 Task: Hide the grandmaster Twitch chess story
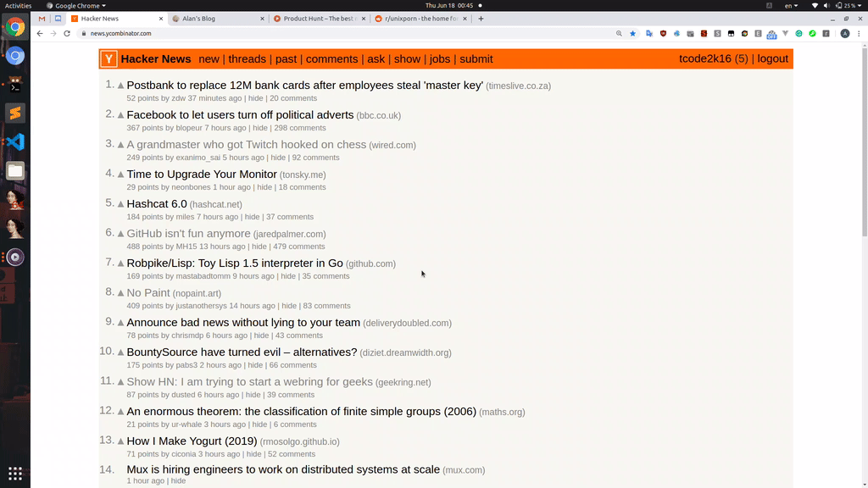(278, 158)
